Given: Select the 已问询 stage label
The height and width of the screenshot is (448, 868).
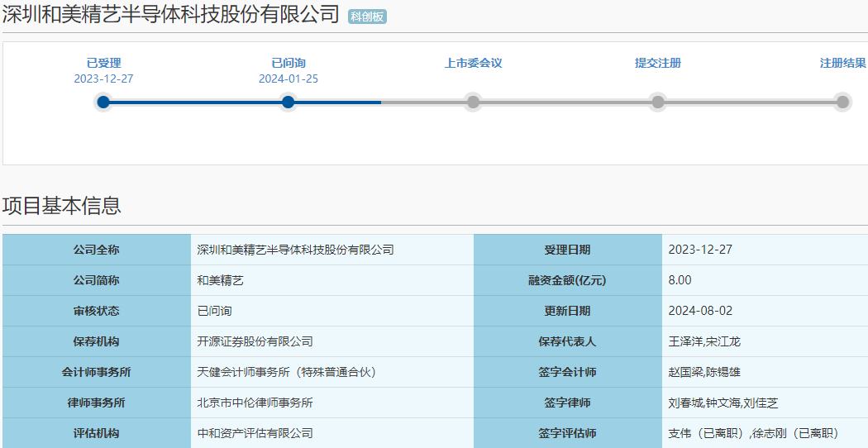Looking at the screenshot, I should coord(288,64).
